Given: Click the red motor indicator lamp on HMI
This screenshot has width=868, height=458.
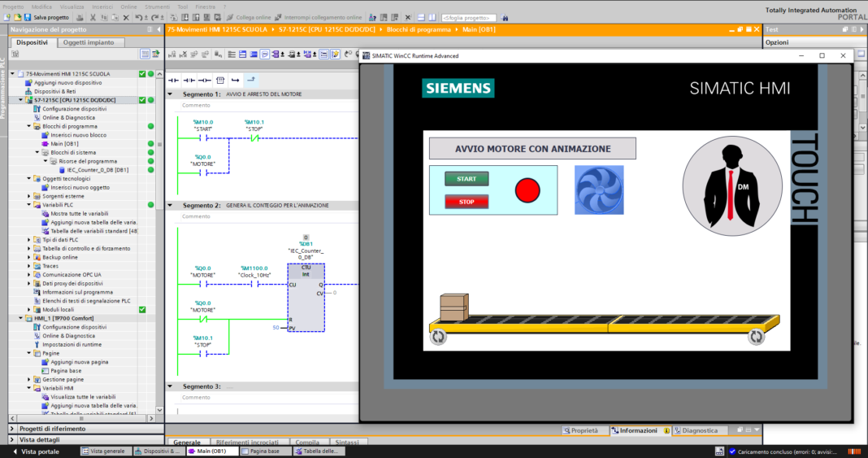Looking at the screenshot, I should pos(527,190).
